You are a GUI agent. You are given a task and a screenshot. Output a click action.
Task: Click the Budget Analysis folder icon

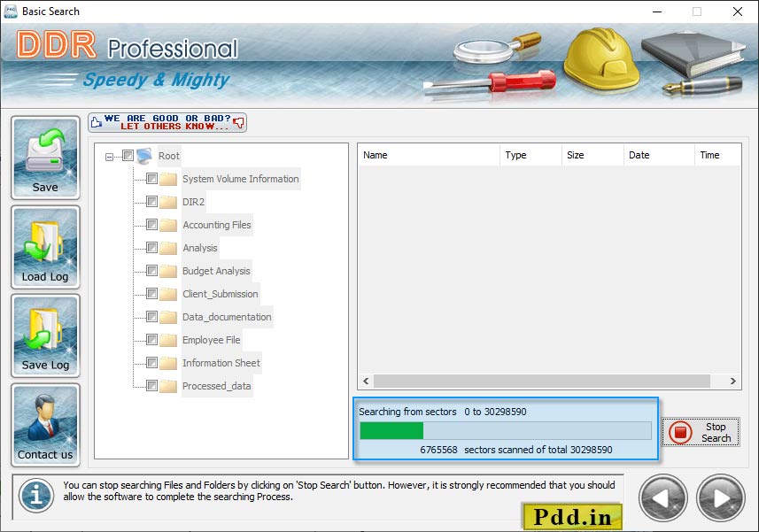coord(168,271)
